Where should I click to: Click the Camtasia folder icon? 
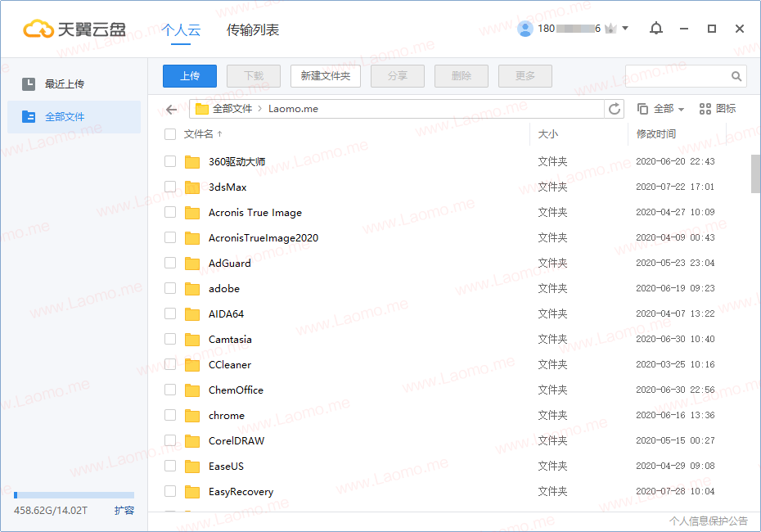[192, 340]
